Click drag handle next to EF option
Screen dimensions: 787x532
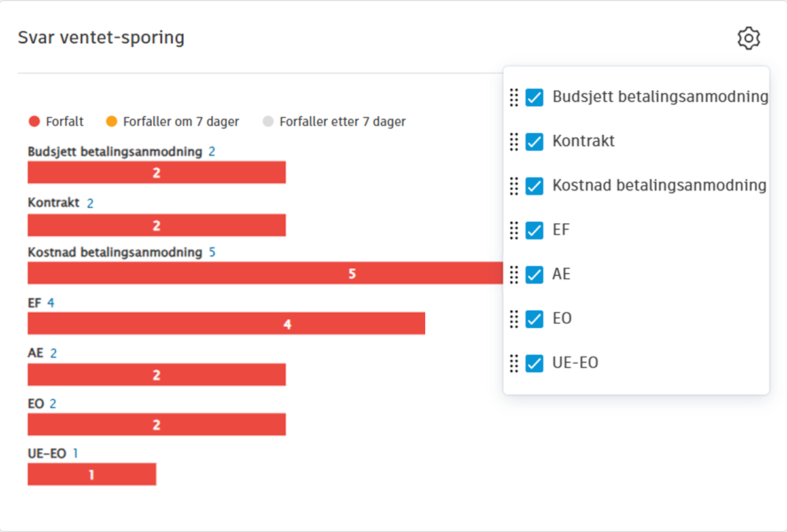pyautogui.click(x=514, y=230)
